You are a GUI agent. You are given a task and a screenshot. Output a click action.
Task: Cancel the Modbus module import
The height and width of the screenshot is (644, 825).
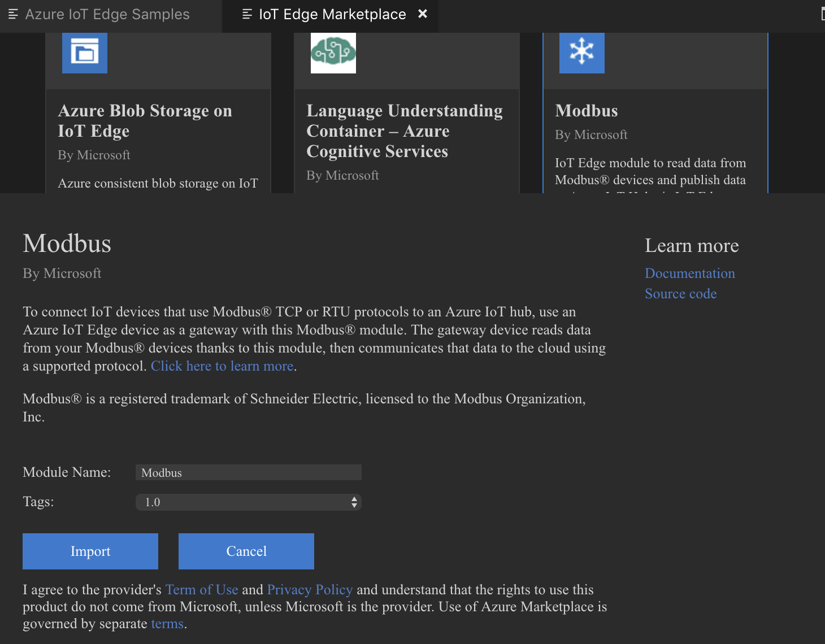point(246,551)
